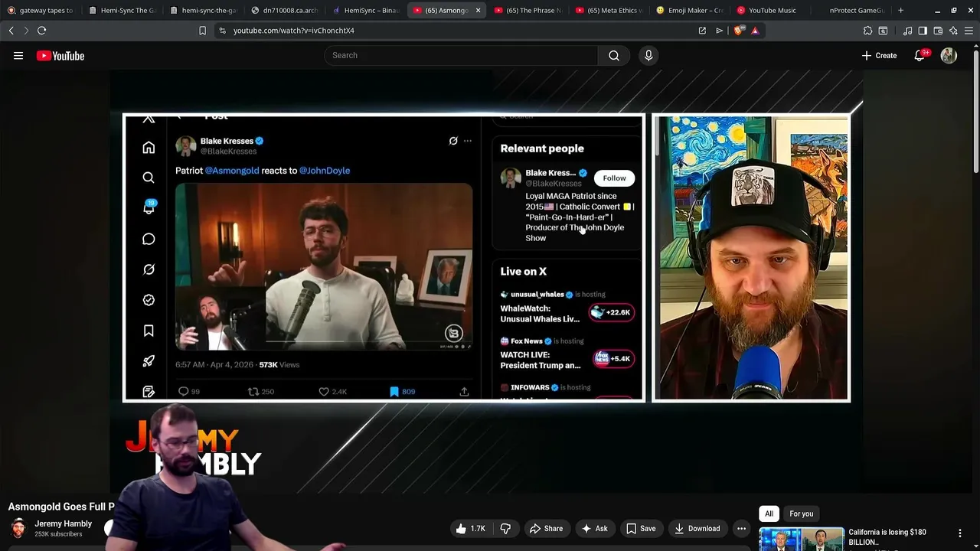
Task: Switch to The Phrase N tab
Action: point(528,11)
